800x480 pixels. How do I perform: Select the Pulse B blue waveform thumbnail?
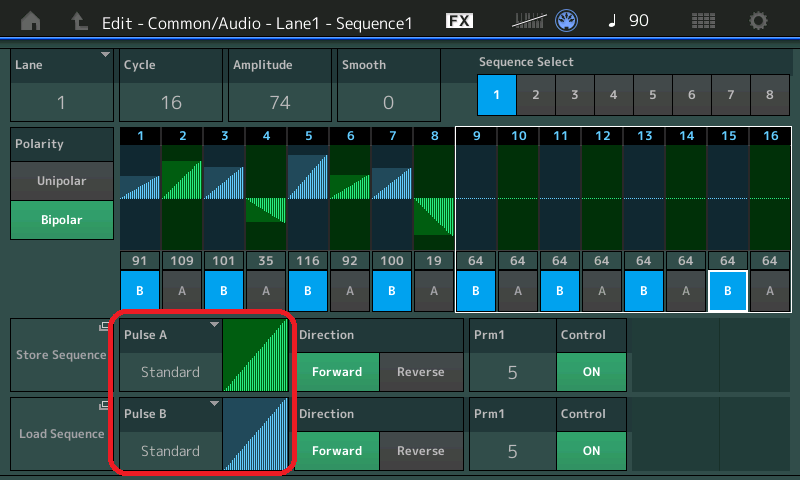[x=257, y=435]
